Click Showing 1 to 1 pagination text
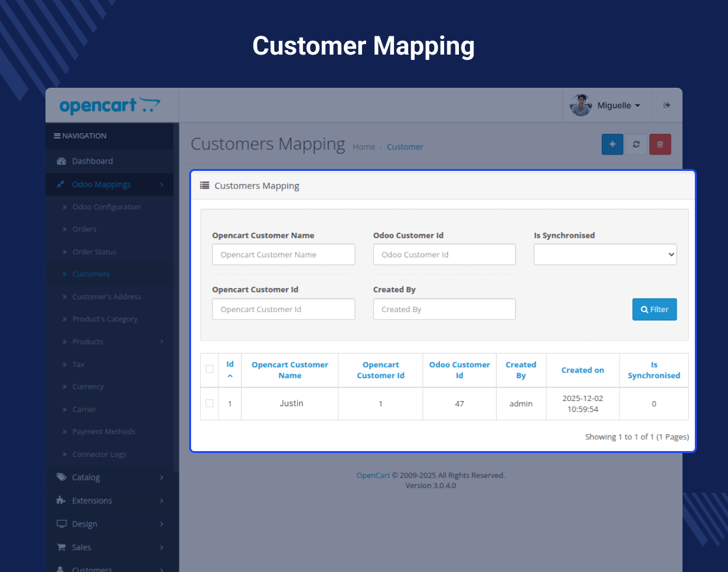The height and width of the screenshot is (572, 728). (636, 437)
